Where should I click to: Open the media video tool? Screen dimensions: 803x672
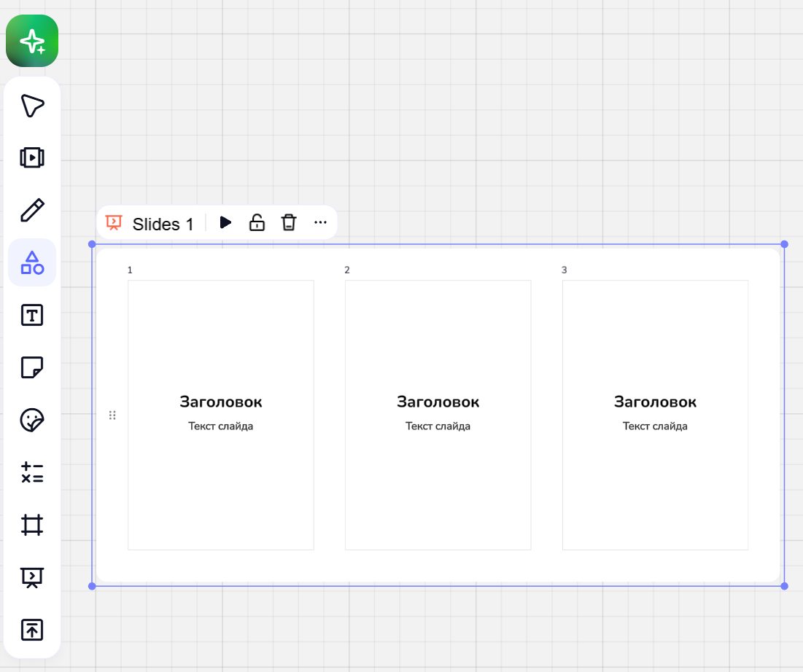(x=32, y=157)
